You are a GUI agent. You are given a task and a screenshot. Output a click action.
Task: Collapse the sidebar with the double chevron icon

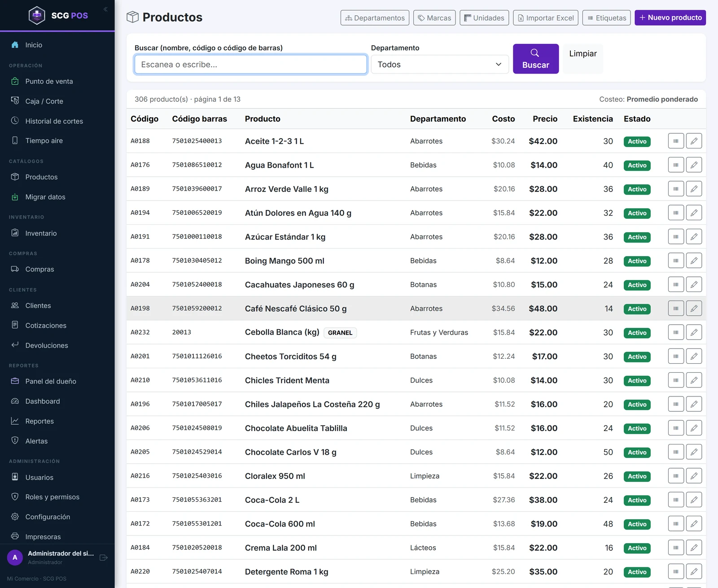point(105,9)
